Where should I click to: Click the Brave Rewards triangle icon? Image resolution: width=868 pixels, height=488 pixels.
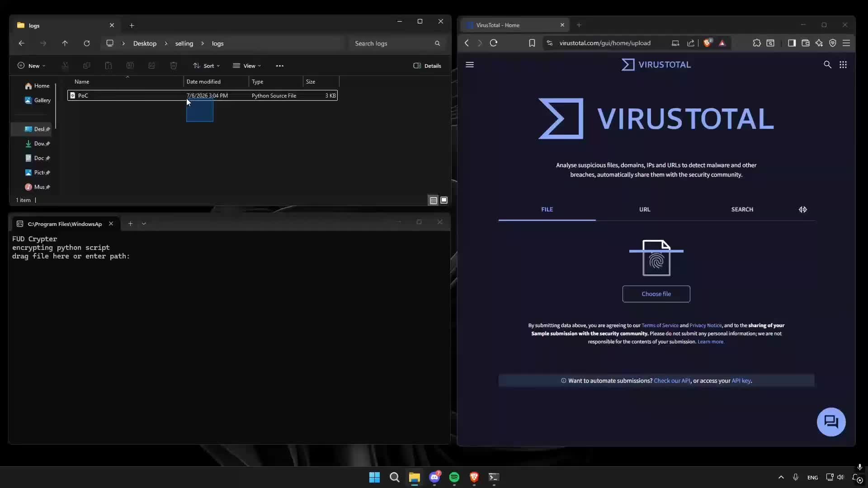pyautogui.click(x=722, y=43)
